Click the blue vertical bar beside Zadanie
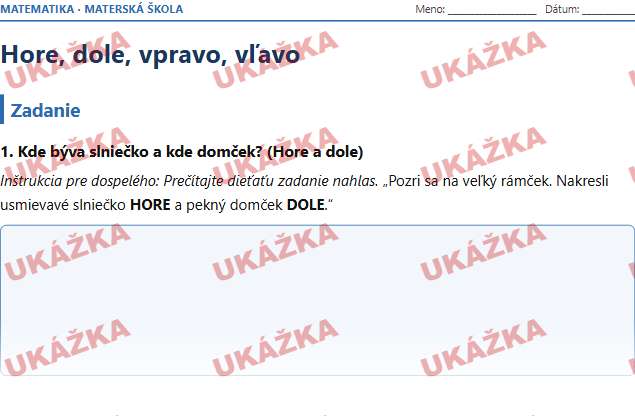The image size is (635, 416). (2, 109)
